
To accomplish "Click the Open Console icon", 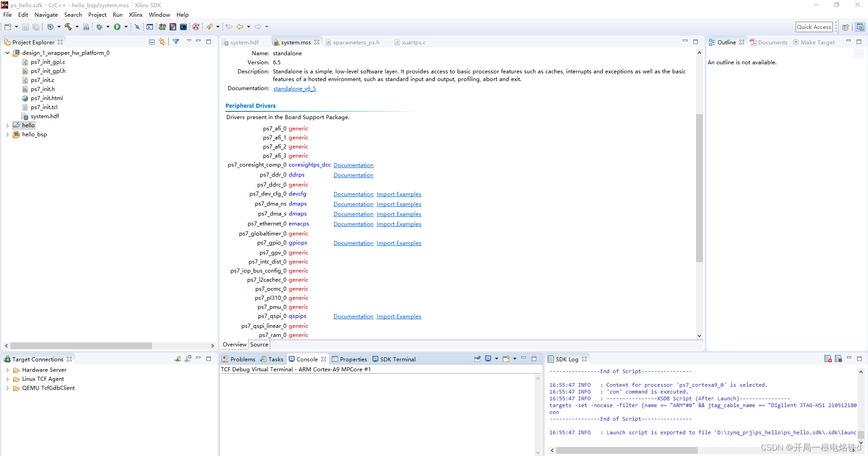I will pyautogui.click(x=506, y=359).
